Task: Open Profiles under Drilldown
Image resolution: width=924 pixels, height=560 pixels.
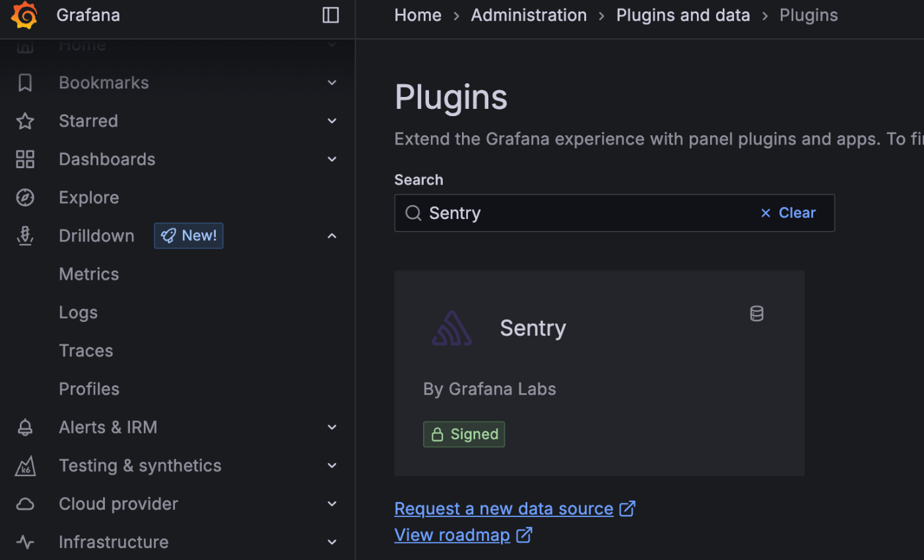Action: [x=89, y=389]
